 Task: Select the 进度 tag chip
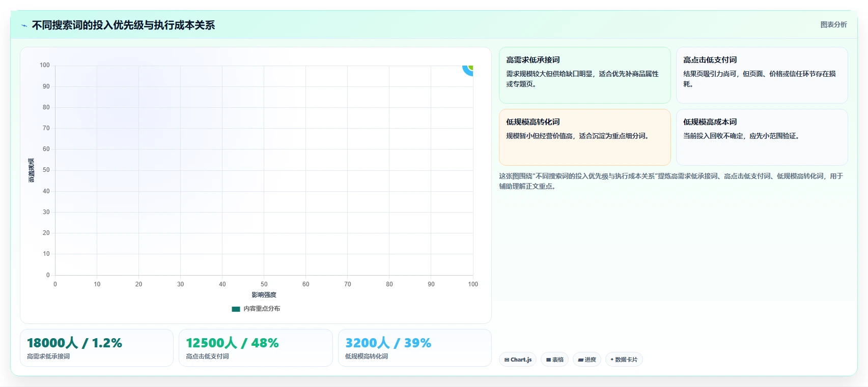(587, 360)
